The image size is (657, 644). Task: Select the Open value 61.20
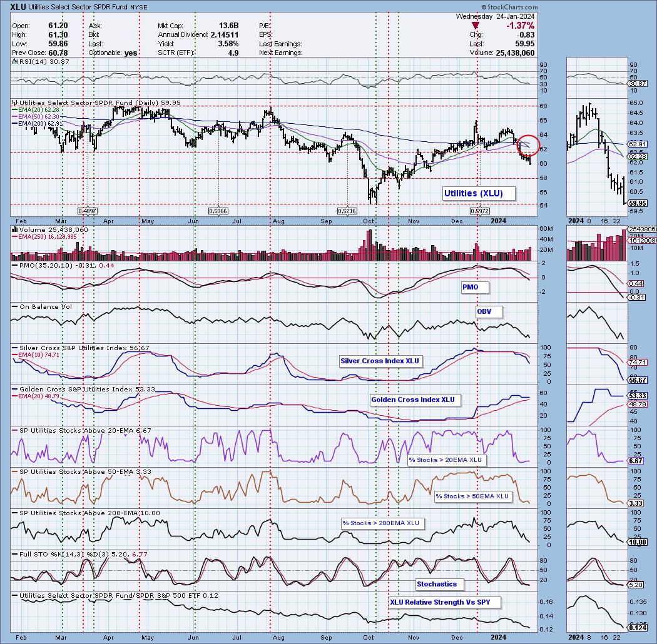tap(58, 26)
